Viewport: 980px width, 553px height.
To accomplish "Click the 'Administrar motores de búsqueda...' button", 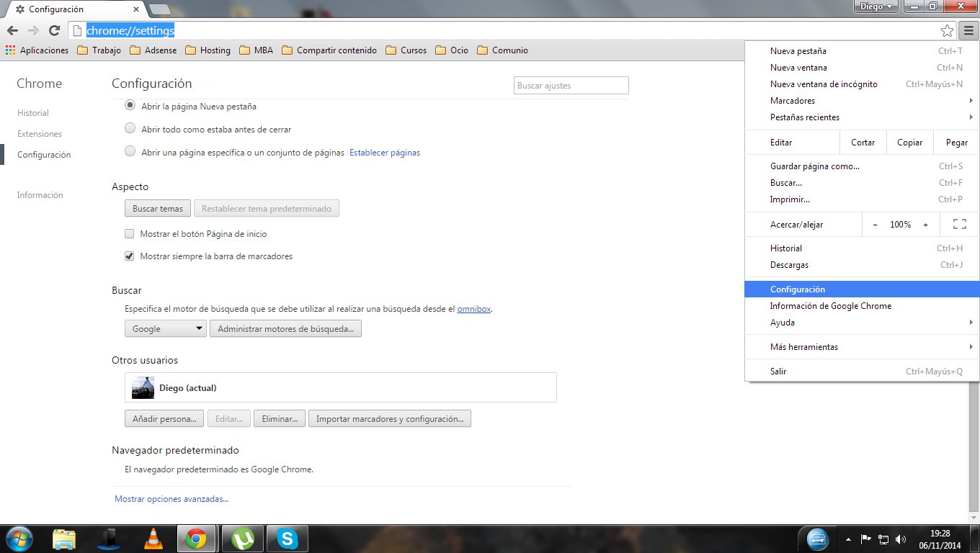I will [x=285, y=329].
